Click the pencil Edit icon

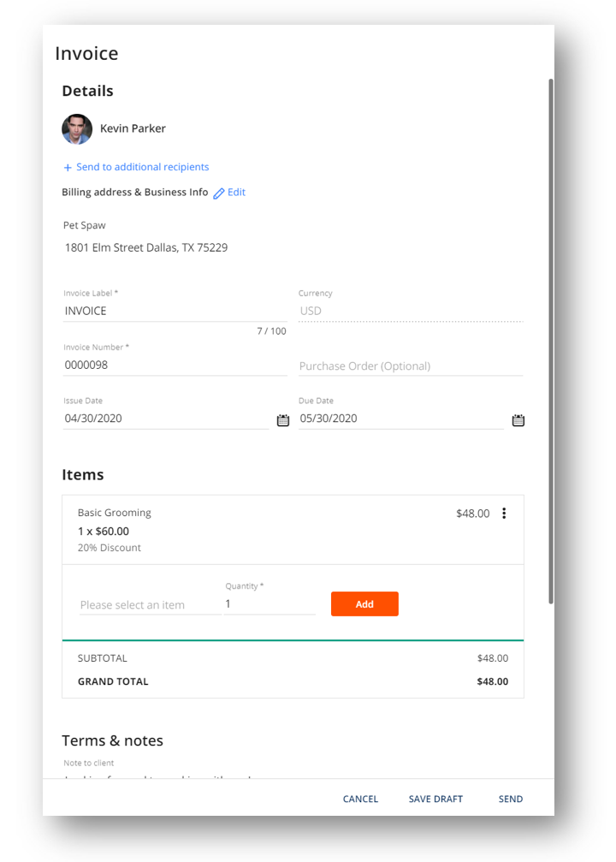(219, 193)
